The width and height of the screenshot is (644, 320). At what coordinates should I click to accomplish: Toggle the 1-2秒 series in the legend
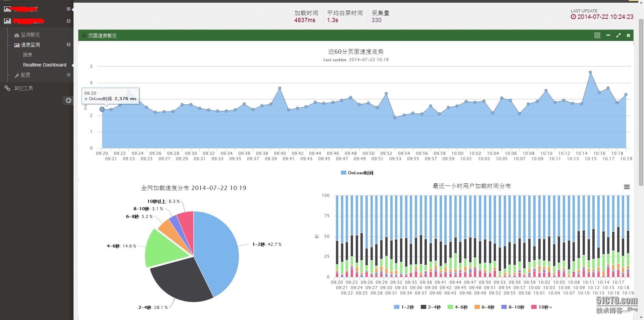(404, 307)
